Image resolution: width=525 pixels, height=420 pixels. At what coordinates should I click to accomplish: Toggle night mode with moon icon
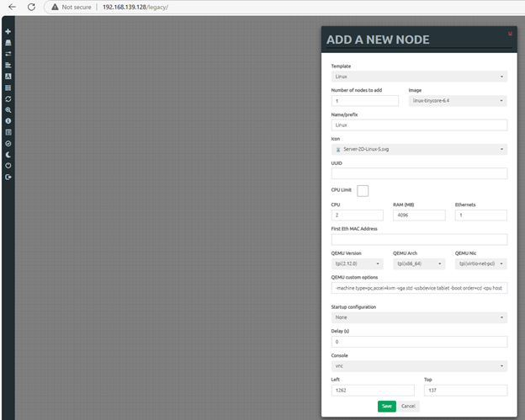click(x=8, y=155)
